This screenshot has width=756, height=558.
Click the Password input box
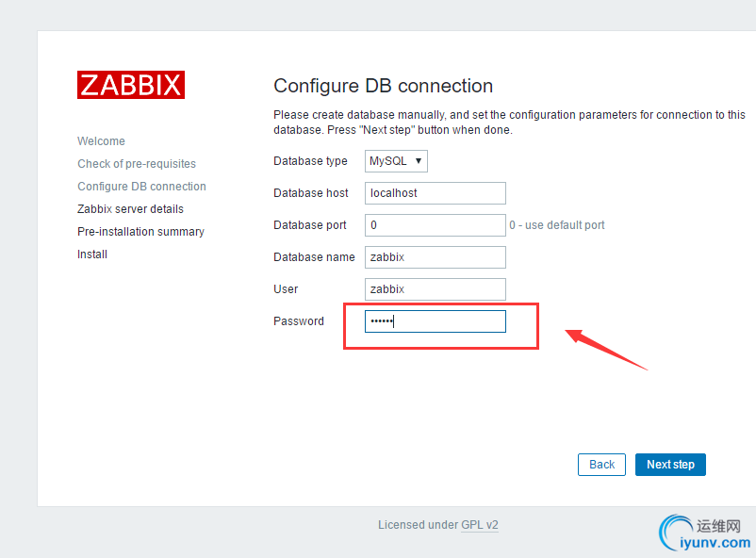click(x=435, y=321)
